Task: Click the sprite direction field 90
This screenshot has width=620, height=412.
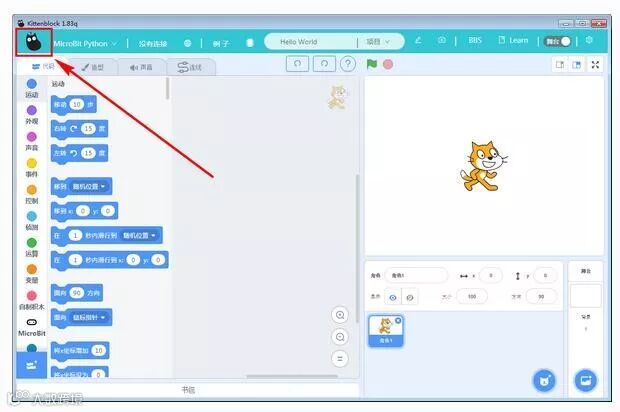Action: coord(541,297)
